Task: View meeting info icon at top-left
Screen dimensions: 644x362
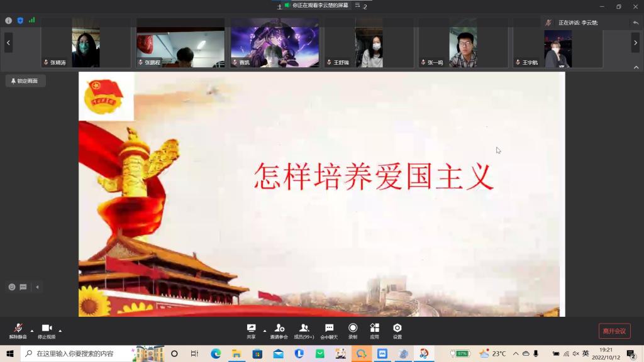Action: coord(9,20)
